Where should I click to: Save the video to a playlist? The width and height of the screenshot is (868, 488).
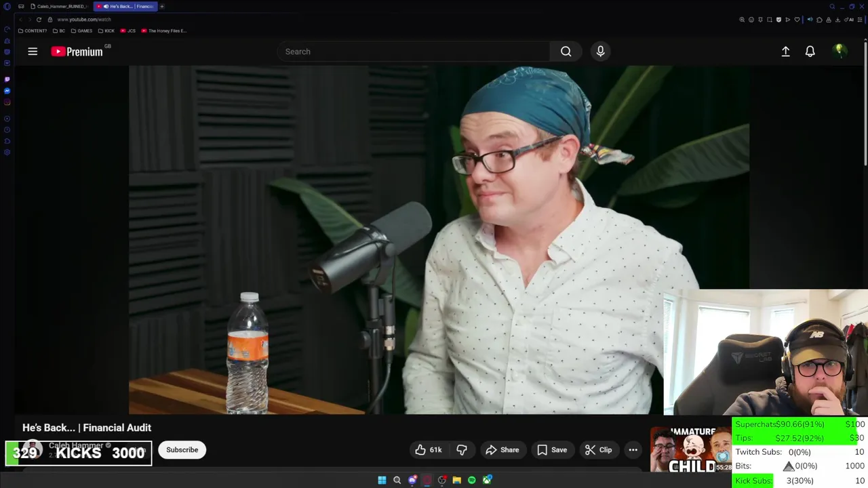[x=552, y=450]
